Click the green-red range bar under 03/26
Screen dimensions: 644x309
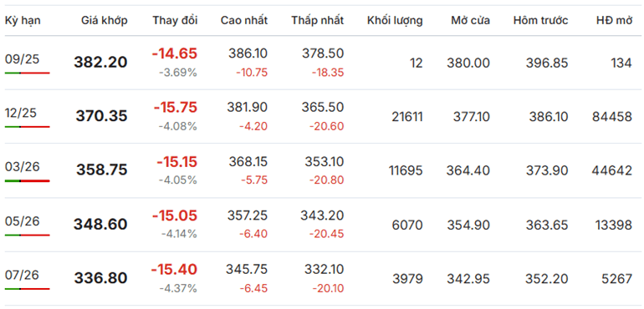coord(27,181)
